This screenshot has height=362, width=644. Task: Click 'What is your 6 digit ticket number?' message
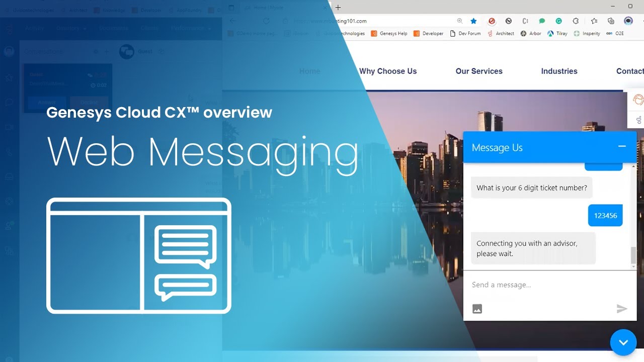(532, 188)
